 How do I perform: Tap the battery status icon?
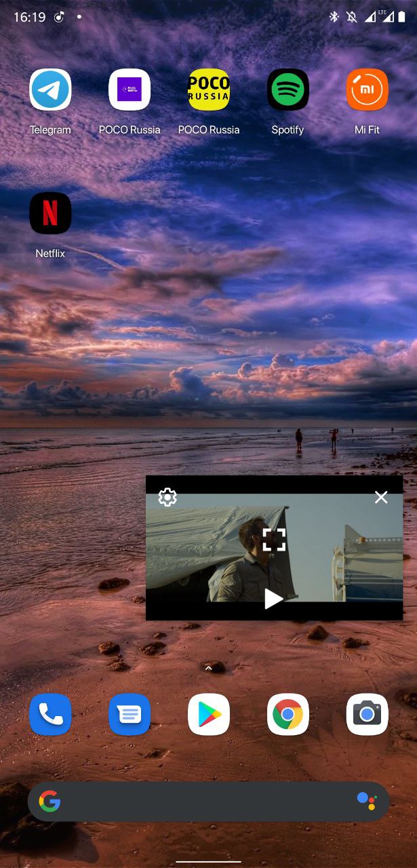coord(402,16)
